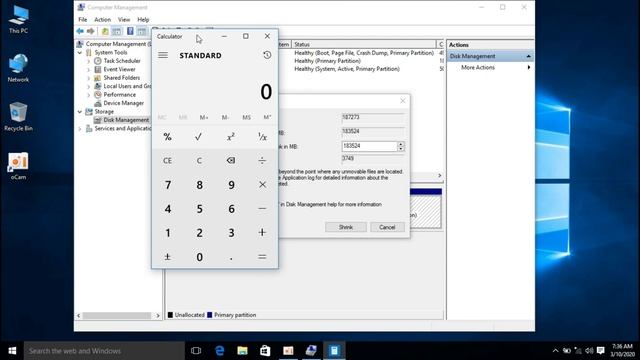Click the multiply operator key
Viewport: 640px width, 360px height.
[262, 185]
